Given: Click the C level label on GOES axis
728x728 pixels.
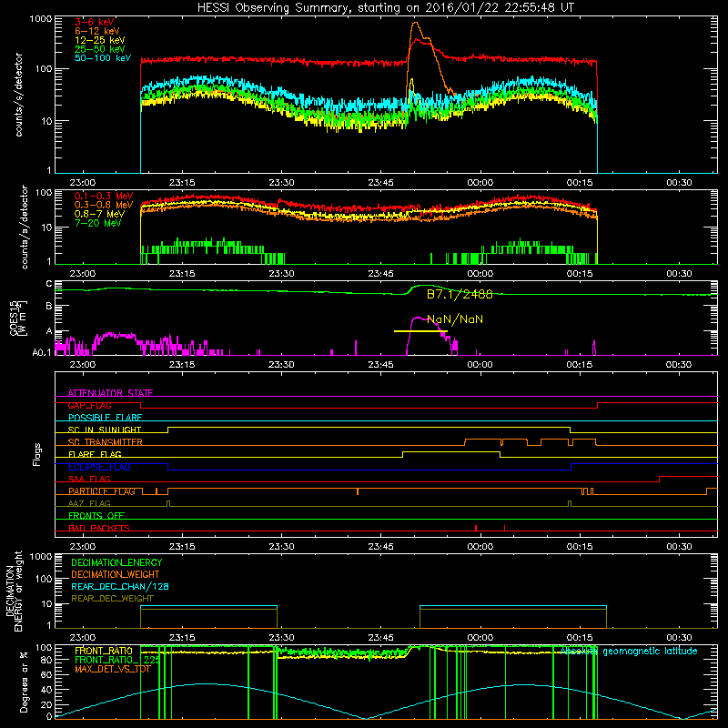Looking at the screenshot, I should [49, 284].
